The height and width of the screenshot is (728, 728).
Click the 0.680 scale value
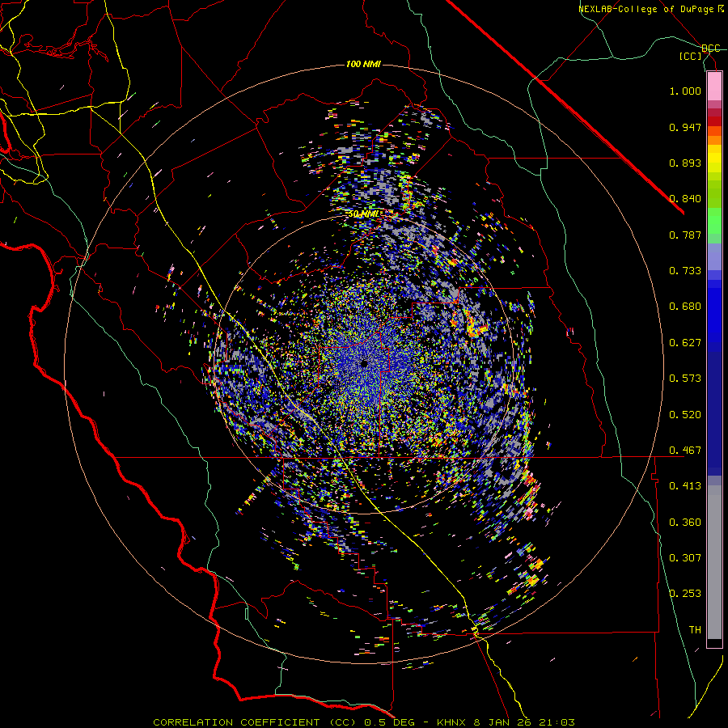click(685, 307)
